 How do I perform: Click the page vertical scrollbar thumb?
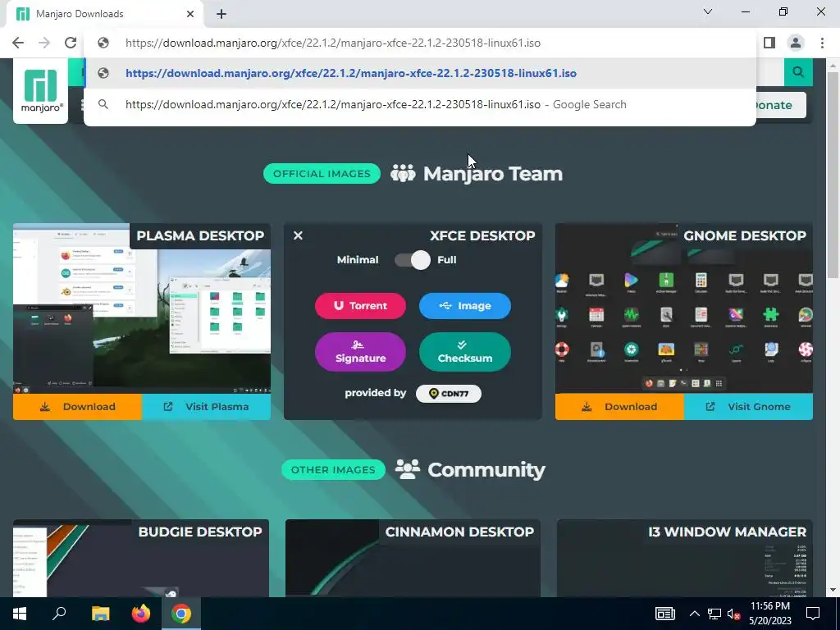click(833, 176)
